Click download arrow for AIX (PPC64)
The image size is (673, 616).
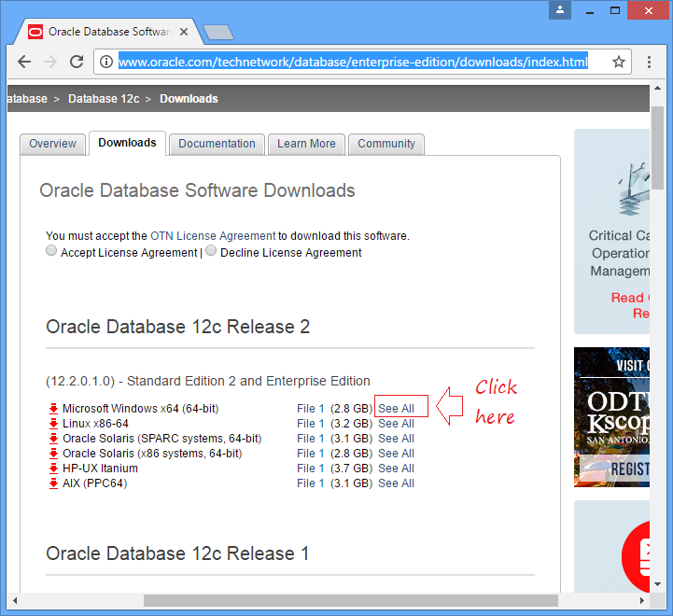click(x=53, y=483)
